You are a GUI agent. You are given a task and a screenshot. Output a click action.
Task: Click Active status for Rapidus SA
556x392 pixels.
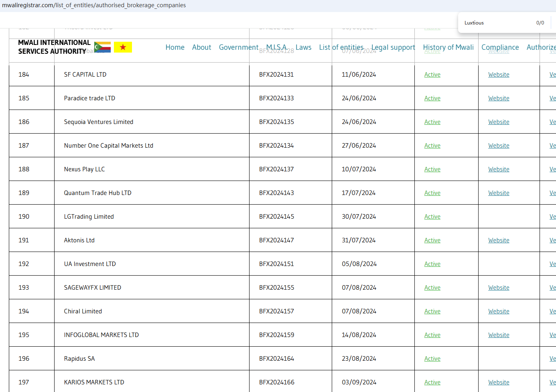(x=432, y=359)
